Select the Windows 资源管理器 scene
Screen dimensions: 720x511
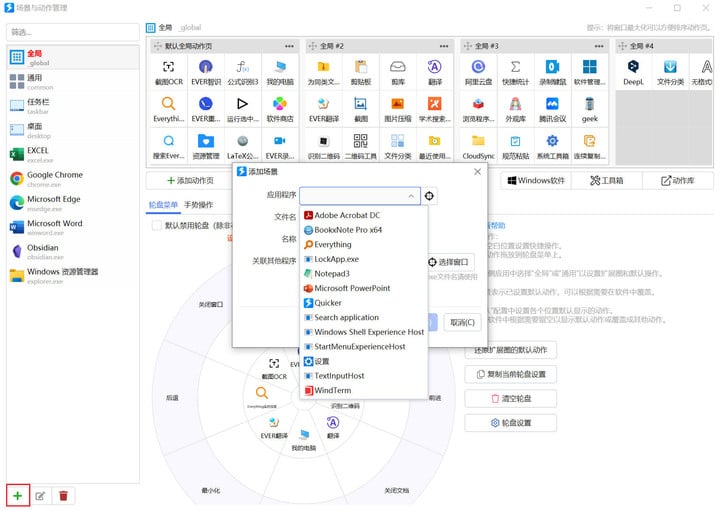(73, 276)
